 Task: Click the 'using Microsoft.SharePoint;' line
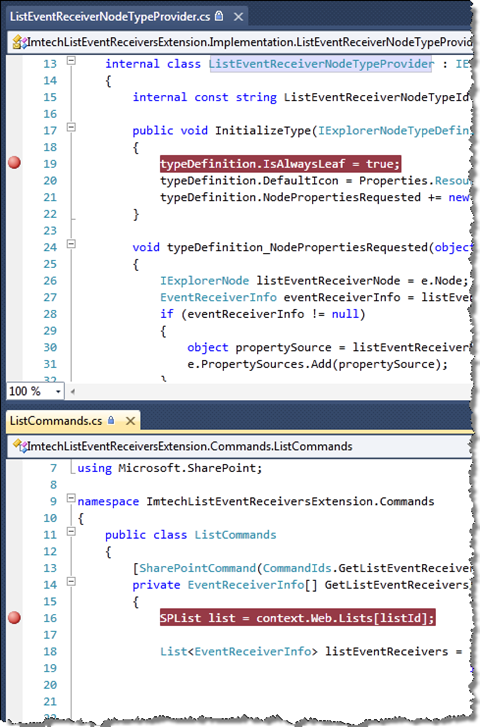tap(170, 468)
